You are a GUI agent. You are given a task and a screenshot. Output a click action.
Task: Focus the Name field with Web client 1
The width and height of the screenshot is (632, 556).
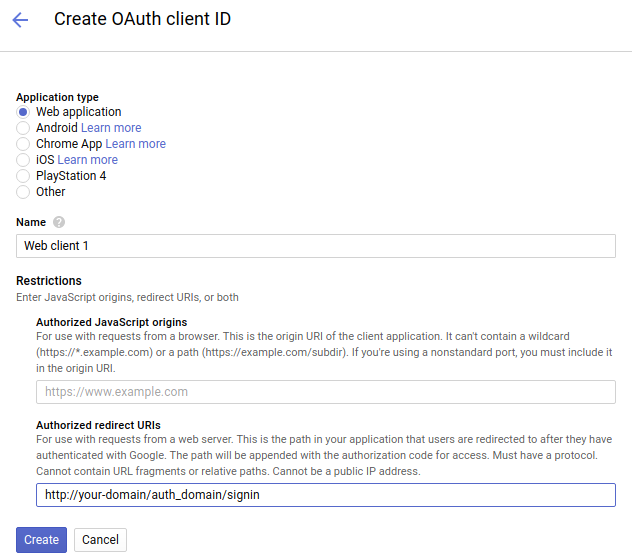[316, 246]
